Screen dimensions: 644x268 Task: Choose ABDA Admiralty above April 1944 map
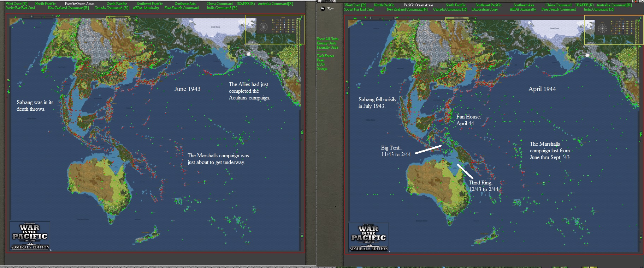523,10
